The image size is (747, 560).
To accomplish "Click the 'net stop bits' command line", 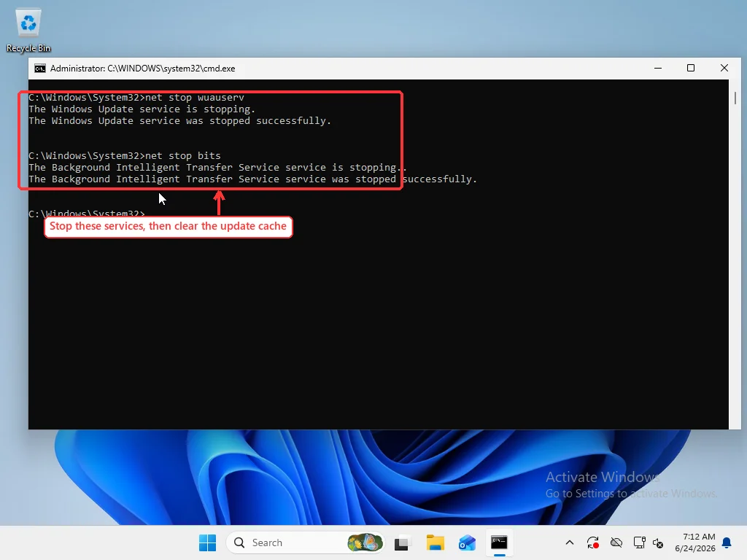I will pos(124,156).
